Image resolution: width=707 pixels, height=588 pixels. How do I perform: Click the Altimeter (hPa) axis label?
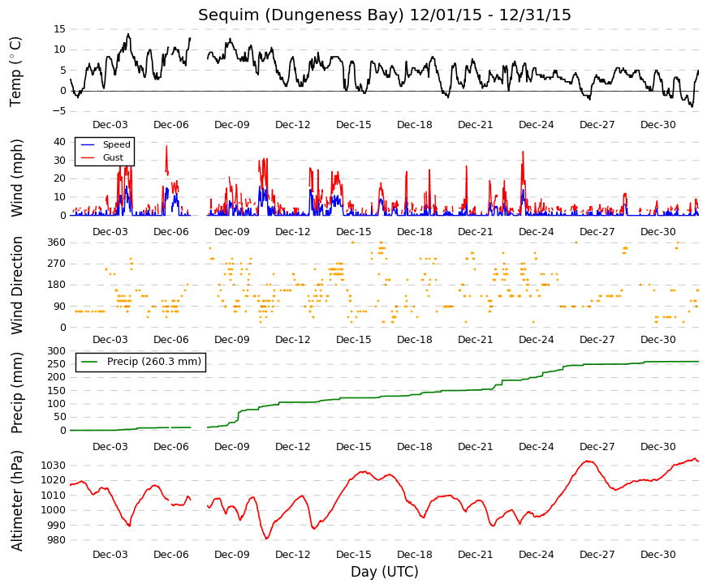(x=16, y=500)
